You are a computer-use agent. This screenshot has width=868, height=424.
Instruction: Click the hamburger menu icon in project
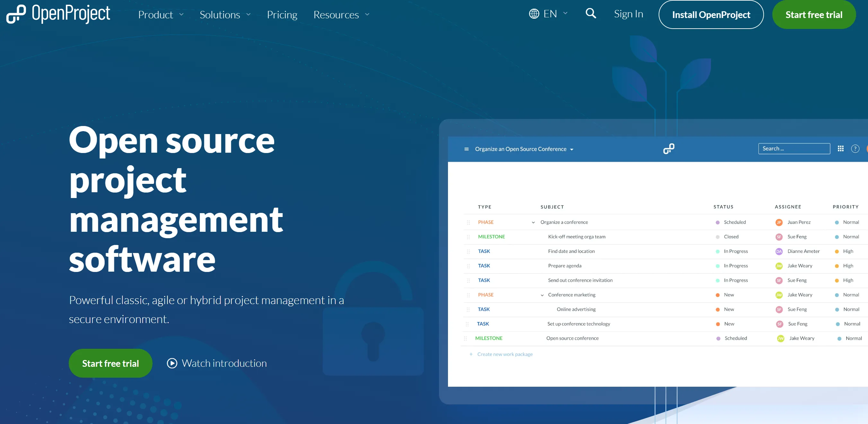[x=467, y=149]
